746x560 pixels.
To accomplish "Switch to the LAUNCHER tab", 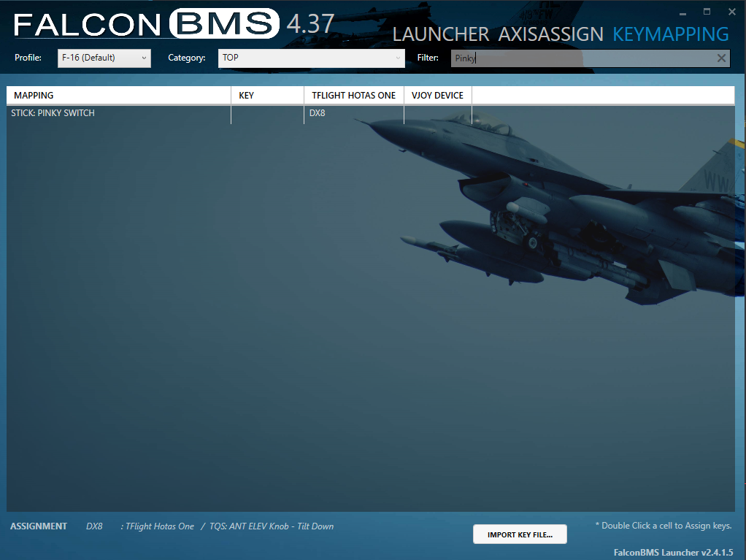I will pyautogui.click(x=441, y=34).
